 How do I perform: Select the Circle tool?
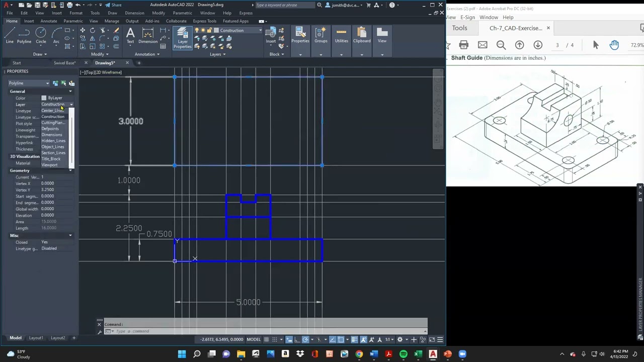click(x=41, y=35)
